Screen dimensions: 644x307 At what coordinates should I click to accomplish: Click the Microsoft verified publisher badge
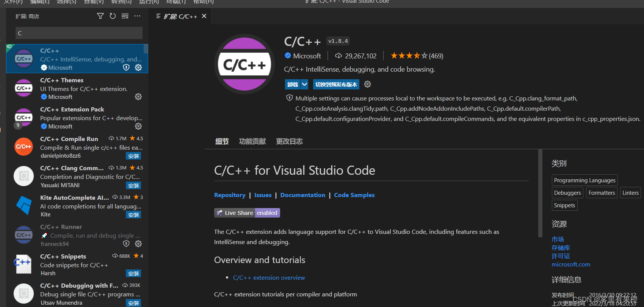[x=288, y=56]
